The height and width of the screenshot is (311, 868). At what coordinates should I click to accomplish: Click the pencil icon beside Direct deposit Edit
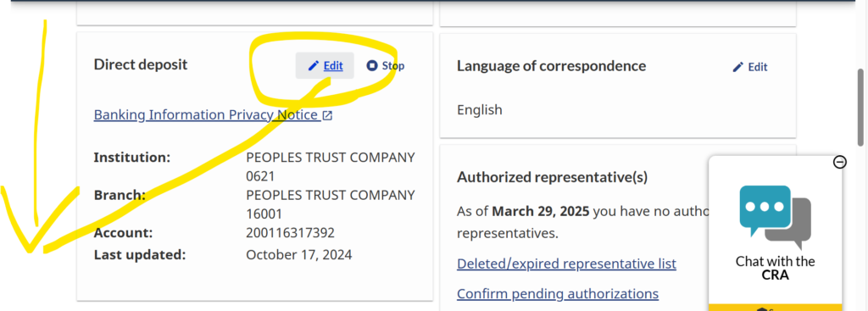pyautogui.click(x=314, y=66)
